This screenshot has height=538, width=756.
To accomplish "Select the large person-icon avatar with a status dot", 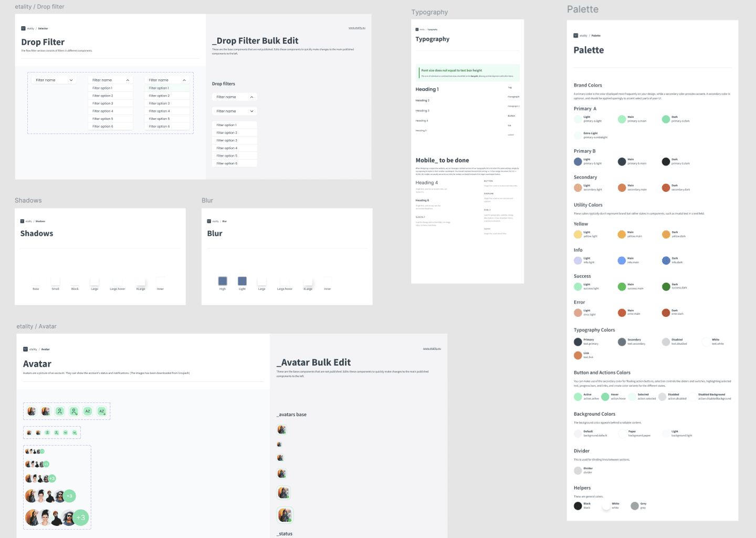I will [x=74, y=411].
